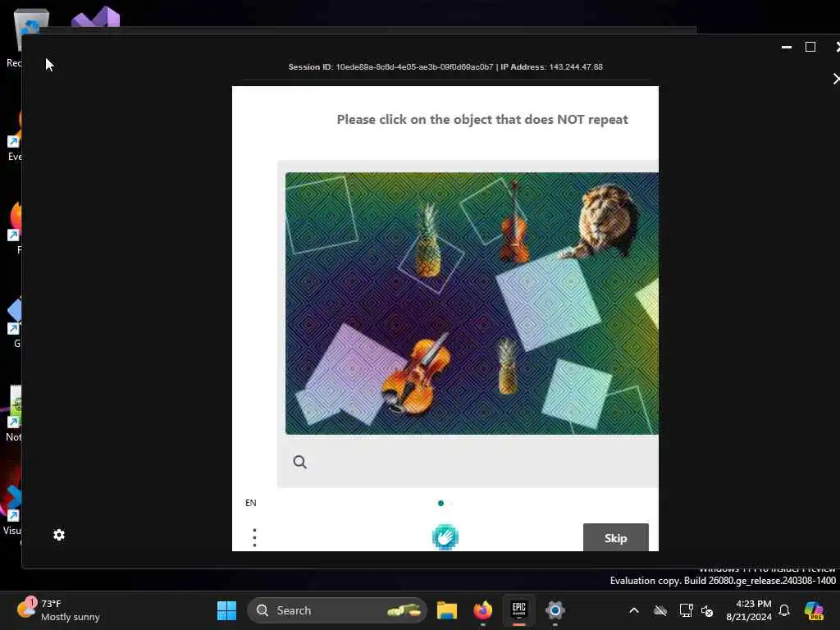
Task: Open the Windows Start menu
Action: [226, 610]
